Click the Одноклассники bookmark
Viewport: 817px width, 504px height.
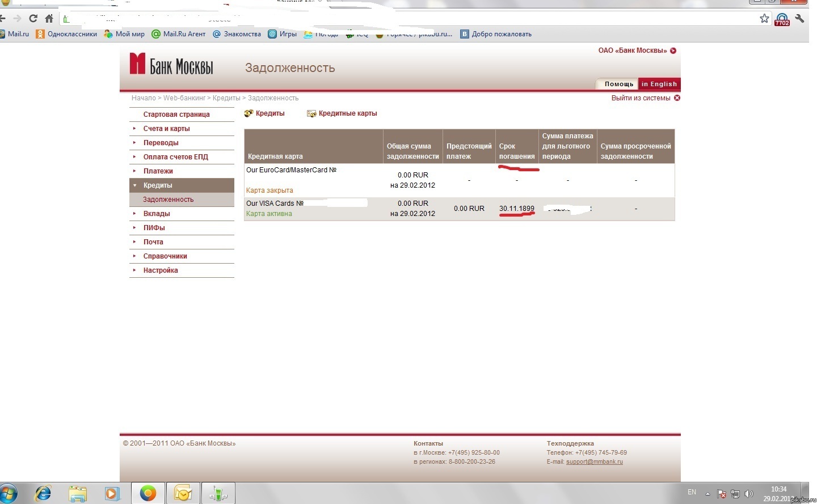(x=66, y=34)
